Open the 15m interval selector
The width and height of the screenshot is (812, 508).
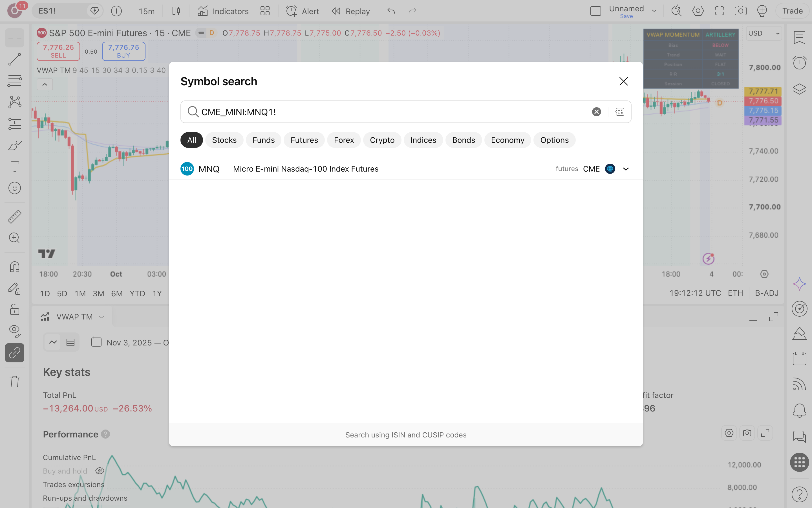[147, 11]
